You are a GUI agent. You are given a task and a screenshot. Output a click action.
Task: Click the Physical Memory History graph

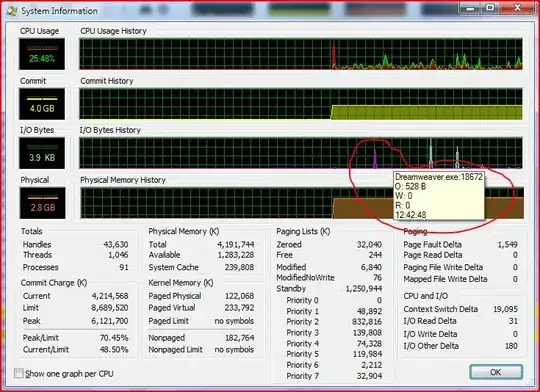click(302, 203)
